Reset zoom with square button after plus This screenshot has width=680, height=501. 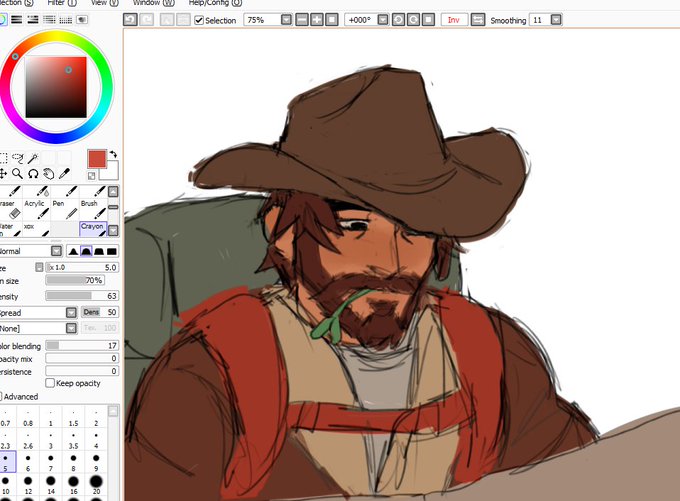tap(332, 20)
